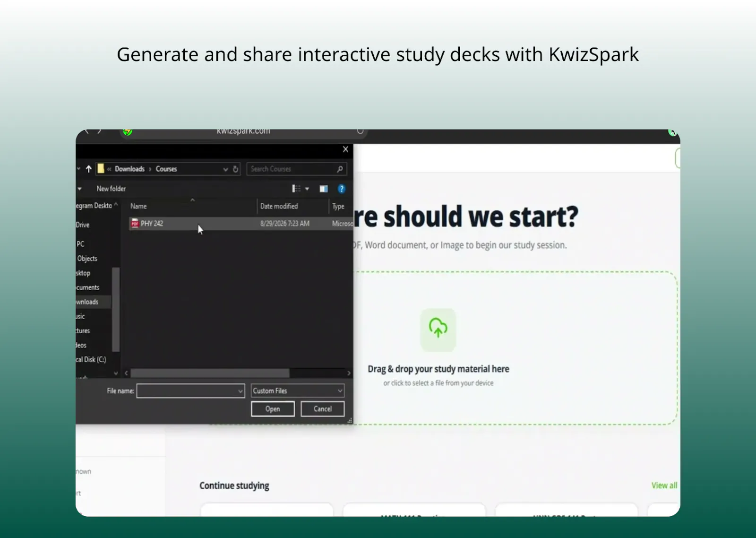Expand the view options dropdown arrow
The height and width of the screenshot is (538, 756).
coord(307,189)
